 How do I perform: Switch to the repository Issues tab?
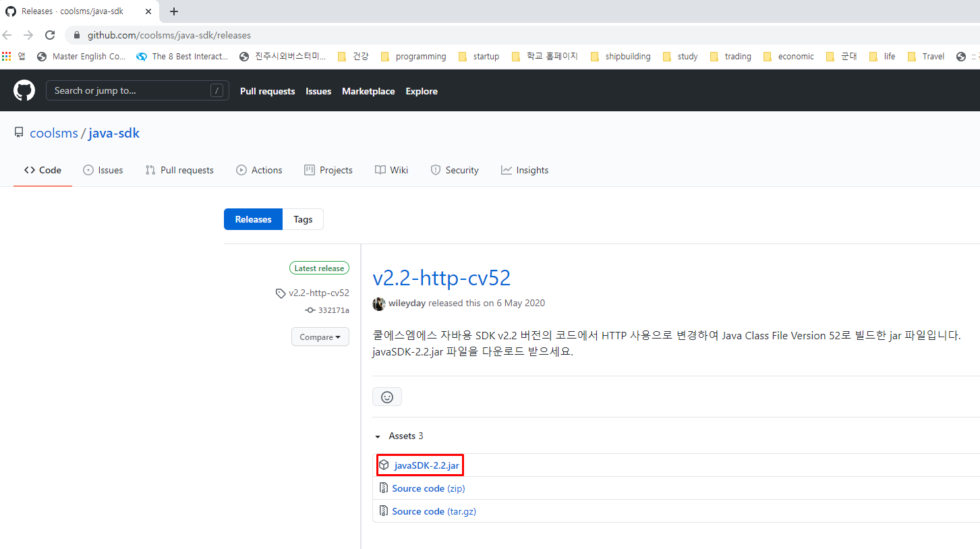pos(103,170)
